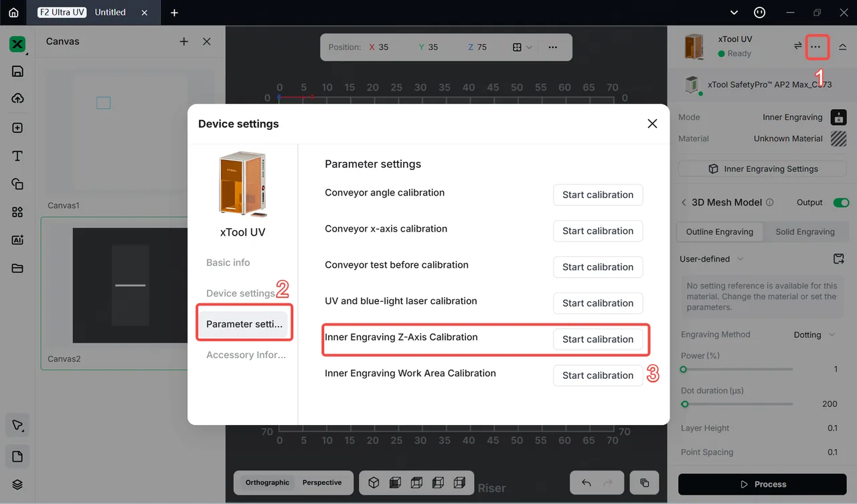Open the Basic info tab
This screenshot has width=857, height=504.
tap(228, 262)
